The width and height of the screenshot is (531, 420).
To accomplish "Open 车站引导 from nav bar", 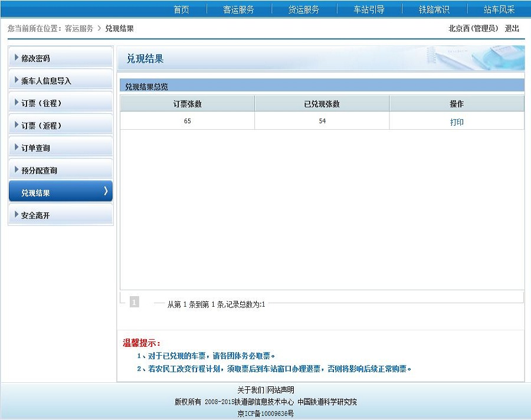I will (x=369, y=9).
